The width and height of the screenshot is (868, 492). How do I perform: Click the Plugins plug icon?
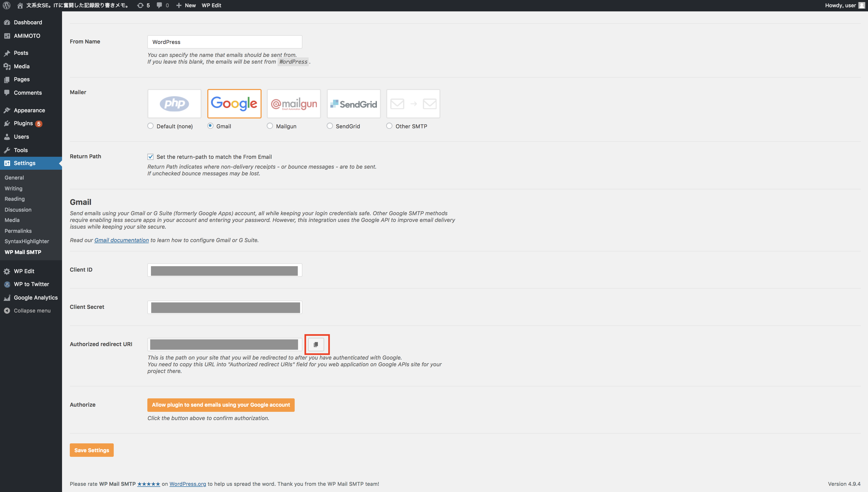pyautogui.click(x=7, y=123)
